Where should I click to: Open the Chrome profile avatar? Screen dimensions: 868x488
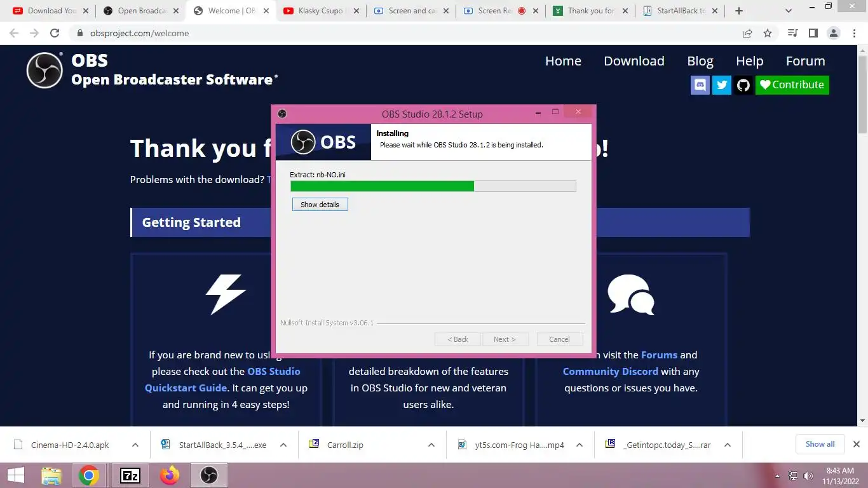tap(834, 33)
